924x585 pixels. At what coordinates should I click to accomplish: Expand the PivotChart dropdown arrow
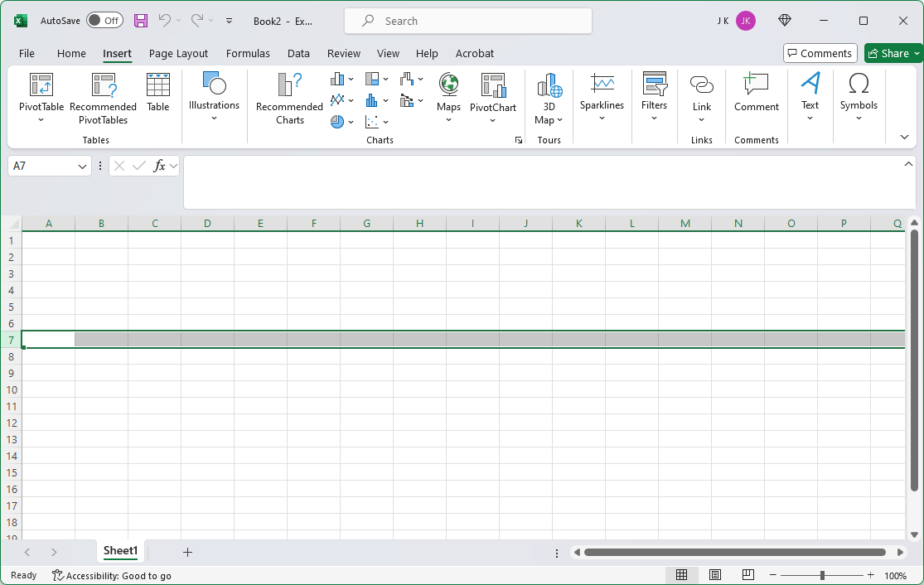point(492,121)
